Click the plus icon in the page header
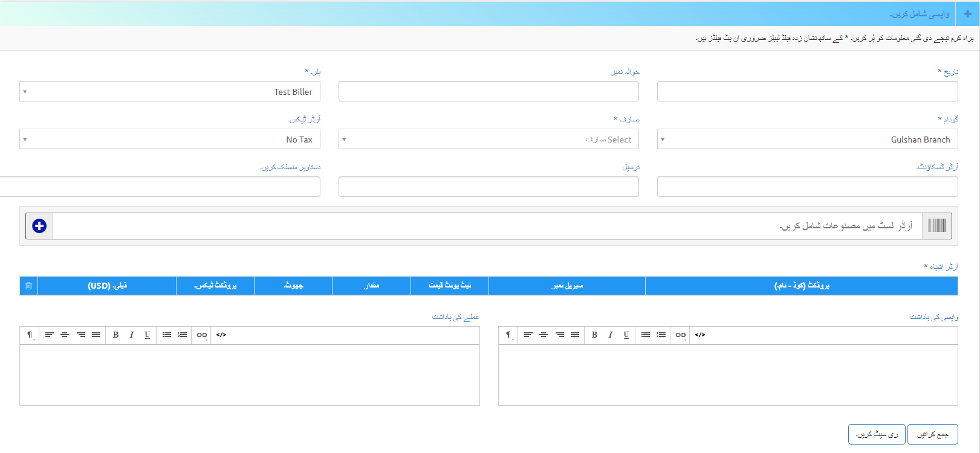 click(967, 13)
